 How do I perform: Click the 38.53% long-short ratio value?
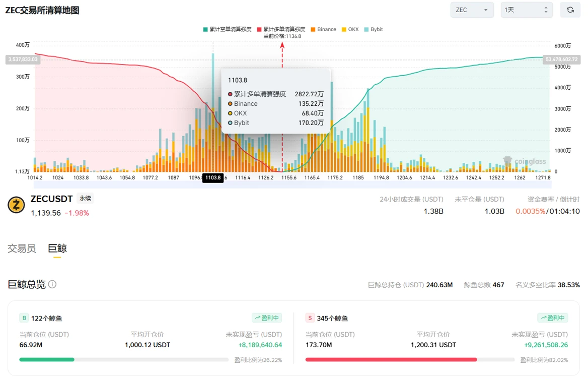[568, 285]
